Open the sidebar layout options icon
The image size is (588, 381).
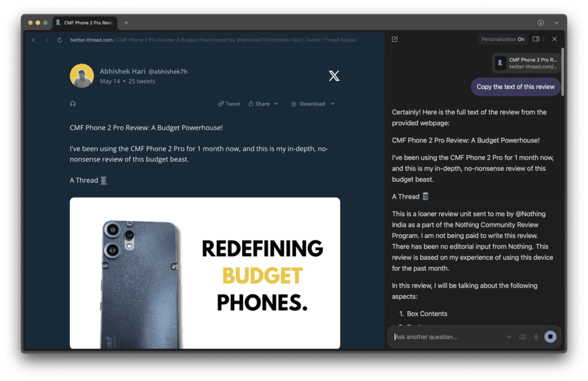[539, 39]
